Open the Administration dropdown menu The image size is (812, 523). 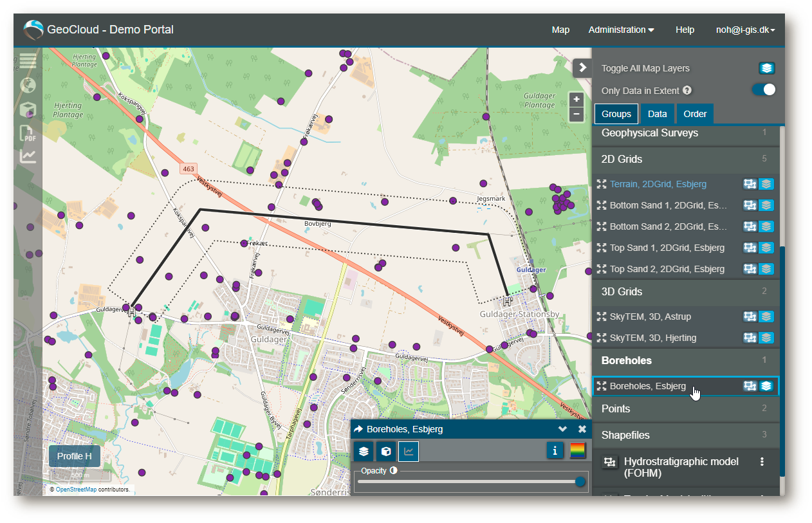pyautogui.click(x=622, y=30)
